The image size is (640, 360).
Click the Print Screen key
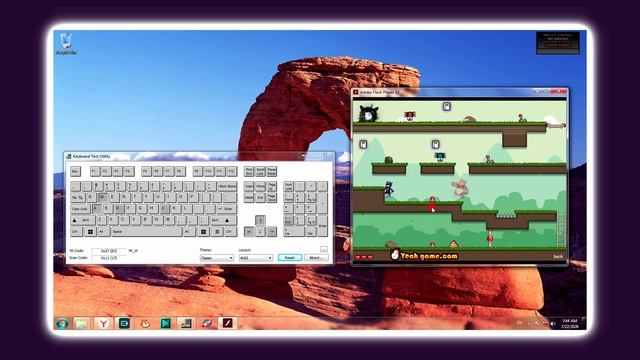click(249, 171)
